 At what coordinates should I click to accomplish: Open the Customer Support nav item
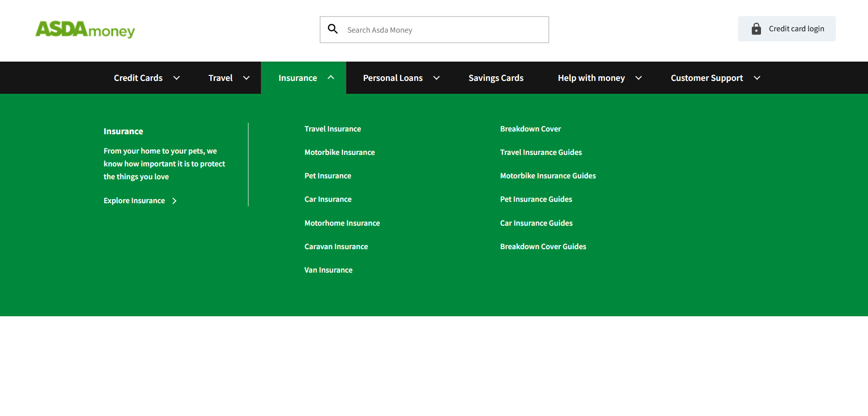(707, 78)
